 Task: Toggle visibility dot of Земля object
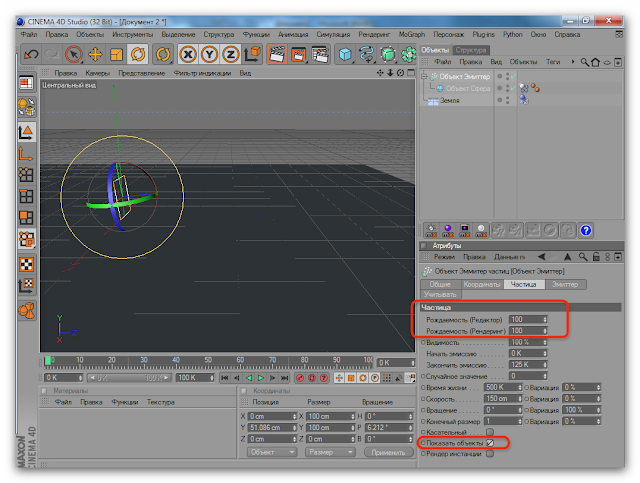(499, 100)
